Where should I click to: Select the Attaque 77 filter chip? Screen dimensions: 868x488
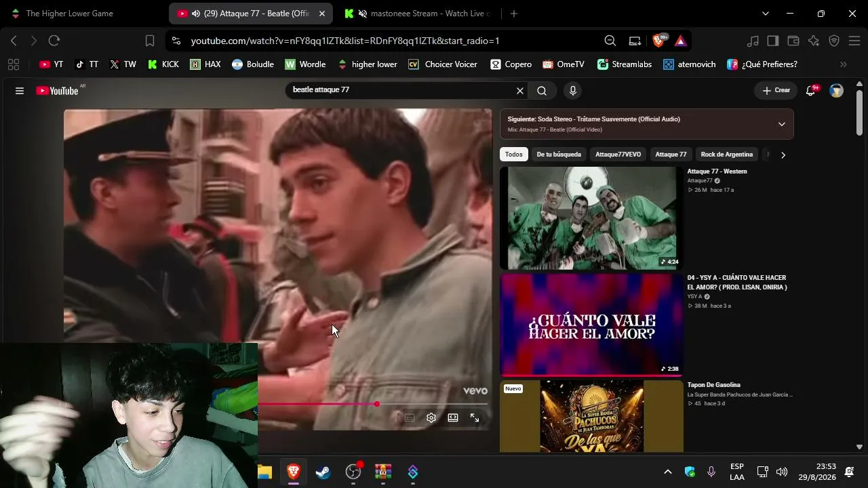(x=671, y=155)
